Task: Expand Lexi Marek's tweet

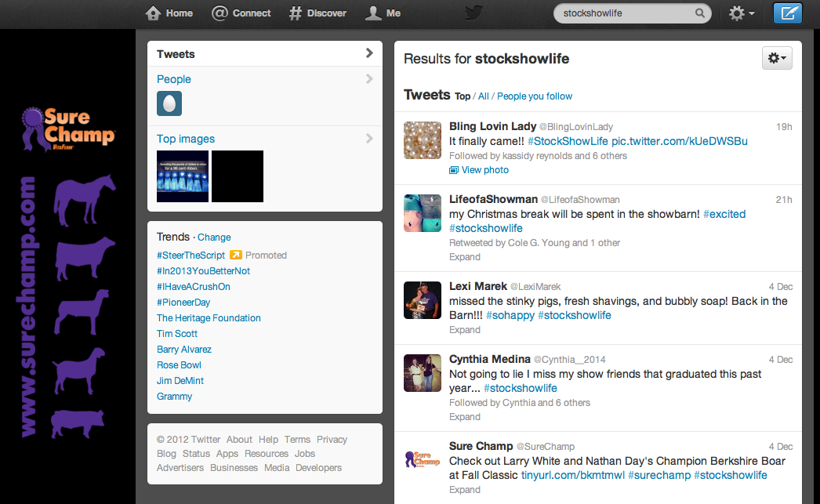Action: [464, 329]
